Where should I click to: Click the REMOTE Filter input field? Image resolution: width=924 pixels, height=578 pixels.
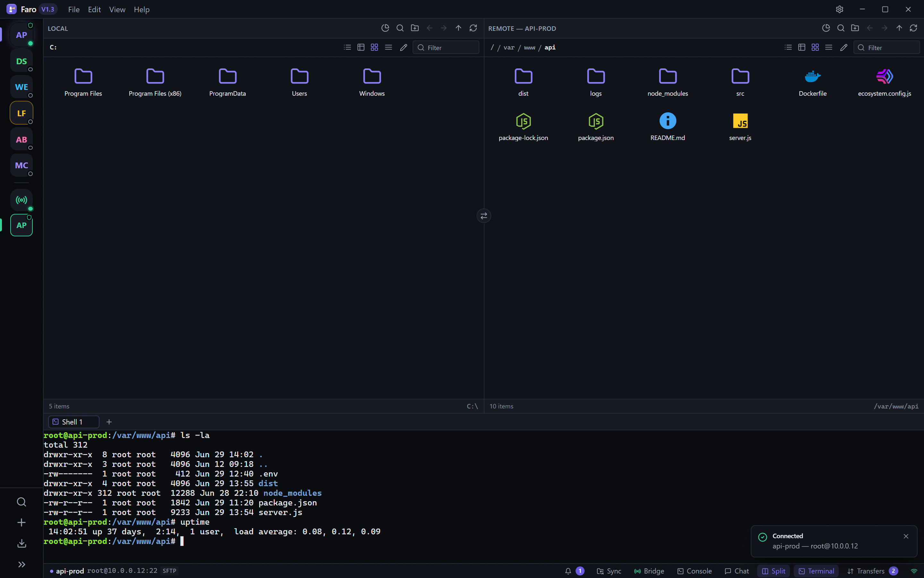point(886,48)
